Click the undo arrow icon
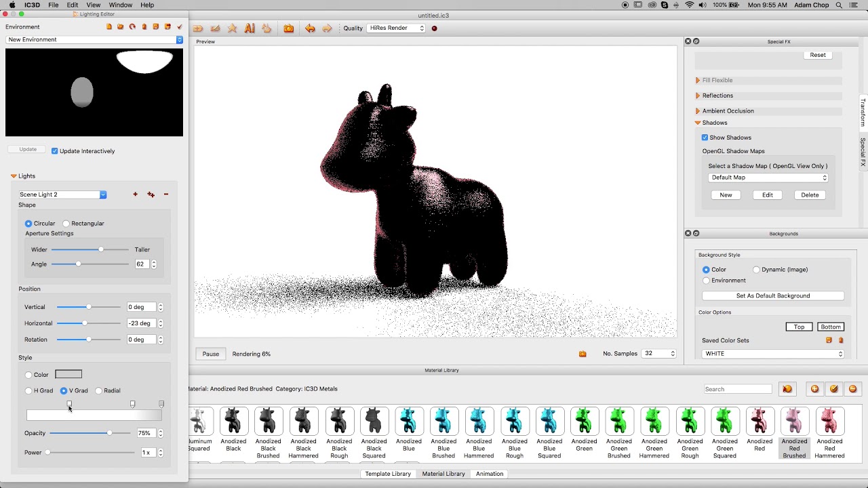Screen dimensions: 868x488 point(310,28)
